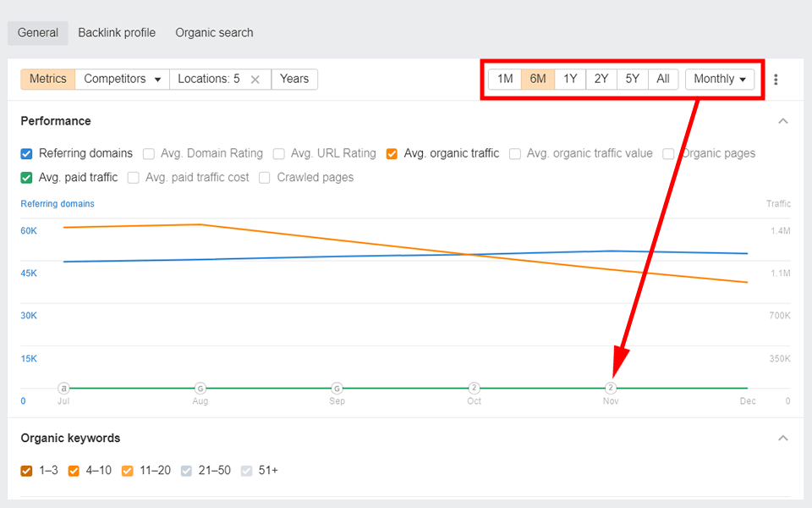Select the 5Y time range
812x508 pixels.
point(633,79)
